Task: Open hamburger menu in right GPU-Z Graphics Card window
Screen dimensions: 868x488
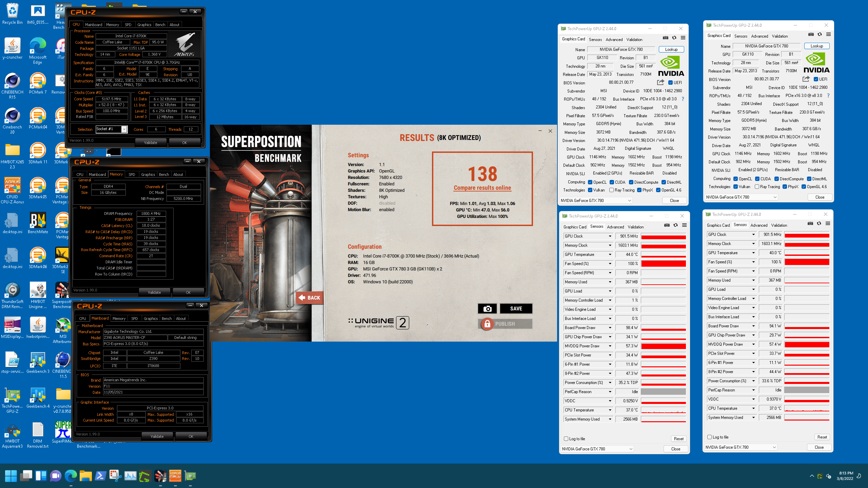Action: pos(829,34)
